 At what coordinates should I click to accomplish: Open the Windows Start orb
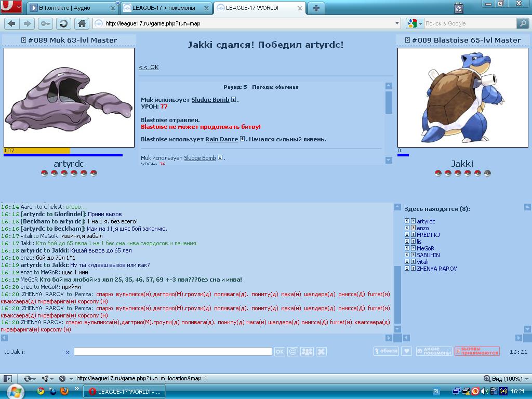pyautogui.click(x=15, y=392)
